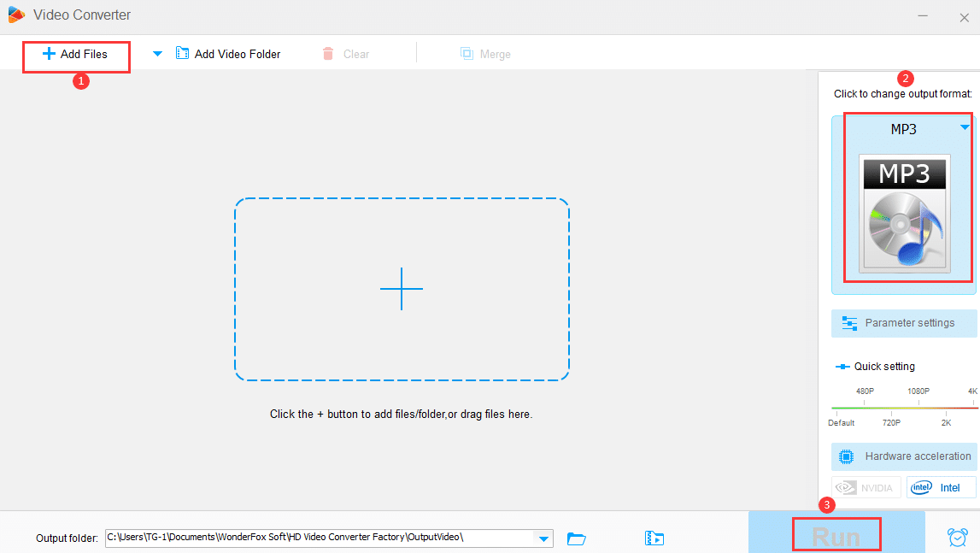Choose Add Video Folder in the toolbar
This screenshot has width=980, height=553.
228,54
